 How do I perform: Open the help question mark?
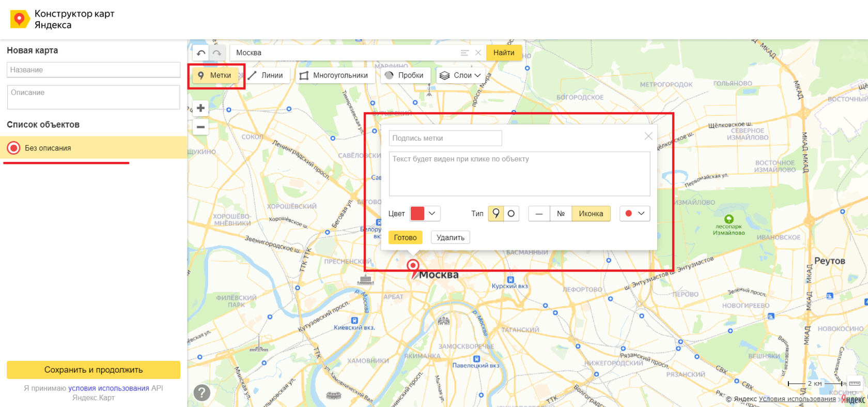pos(202,393)
